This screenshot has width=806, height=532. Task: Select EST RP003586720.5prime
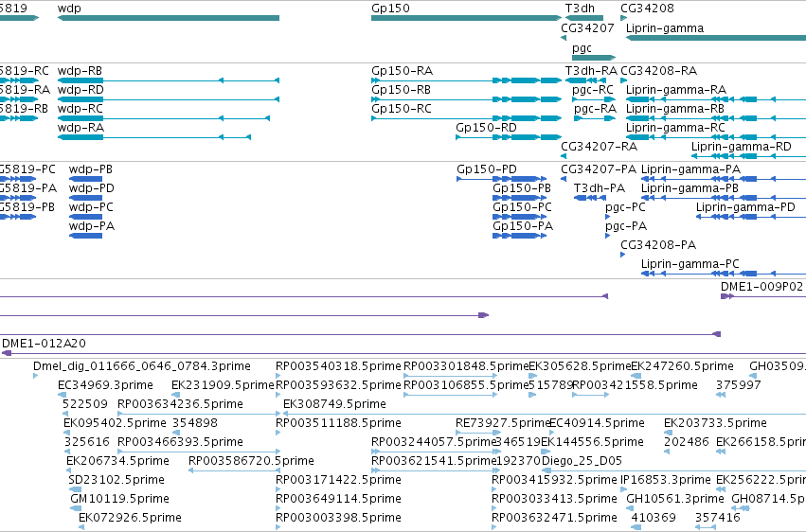(251, 461)
